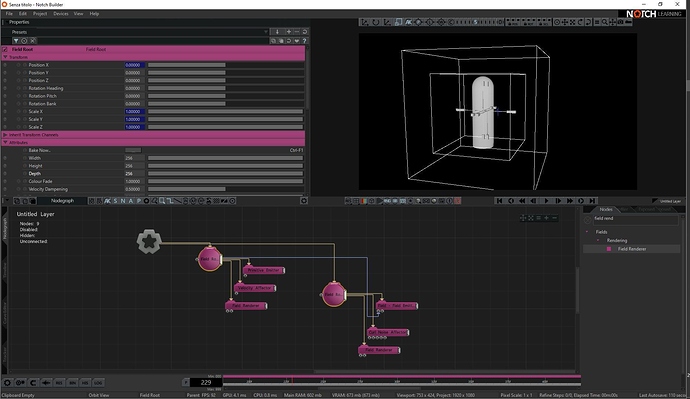This screenshot has height=399, width=690.
Task: Click the add preset plus icon
Action: pyautogui.click(x=289, y=32)
